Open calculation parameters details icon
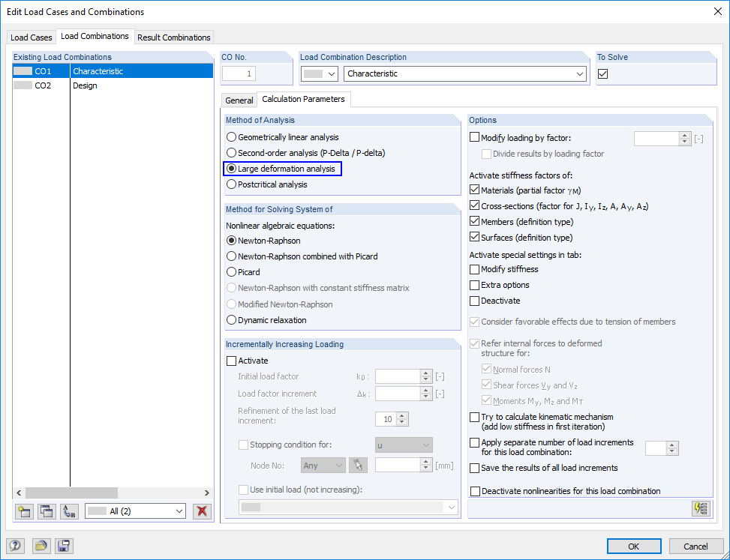Screen dimensions: 730x560 [701, 508]
